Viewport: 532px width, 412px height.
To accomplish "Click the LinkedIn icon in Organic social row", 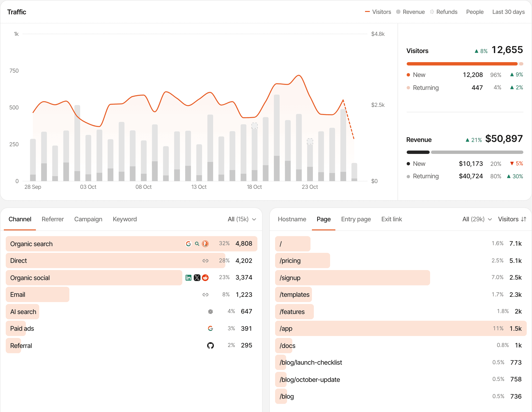I will point(188,278).
